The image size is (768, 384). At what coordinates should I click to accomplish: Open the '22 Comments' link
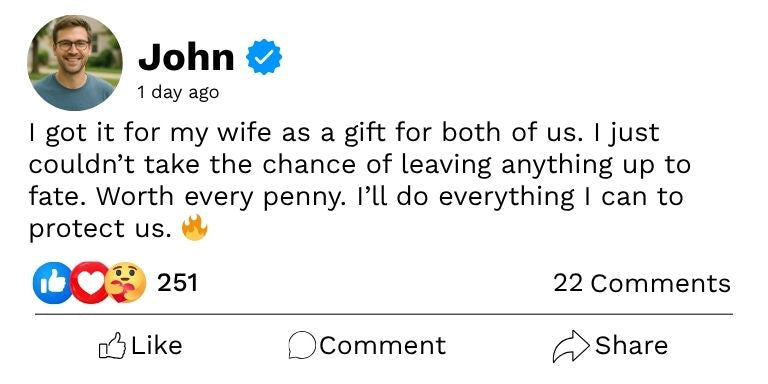(x=642, y=283)
